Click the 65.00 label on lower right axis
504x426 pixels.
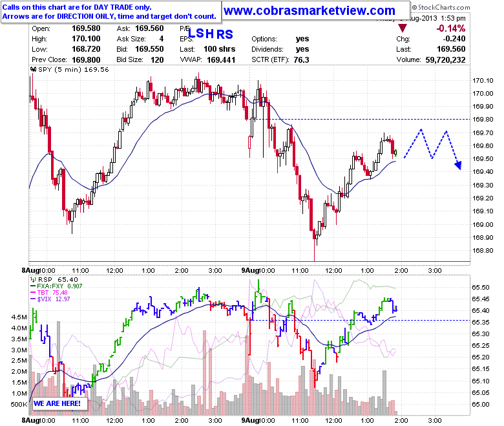pyautogui.click(x=481, y=405)
